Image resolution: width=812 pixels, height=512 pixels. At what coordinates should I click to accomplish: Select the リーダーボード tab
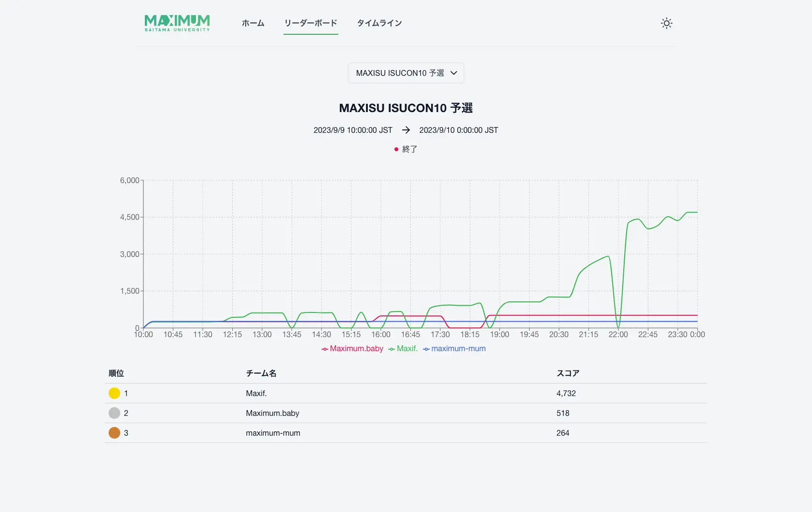(311, 23)
